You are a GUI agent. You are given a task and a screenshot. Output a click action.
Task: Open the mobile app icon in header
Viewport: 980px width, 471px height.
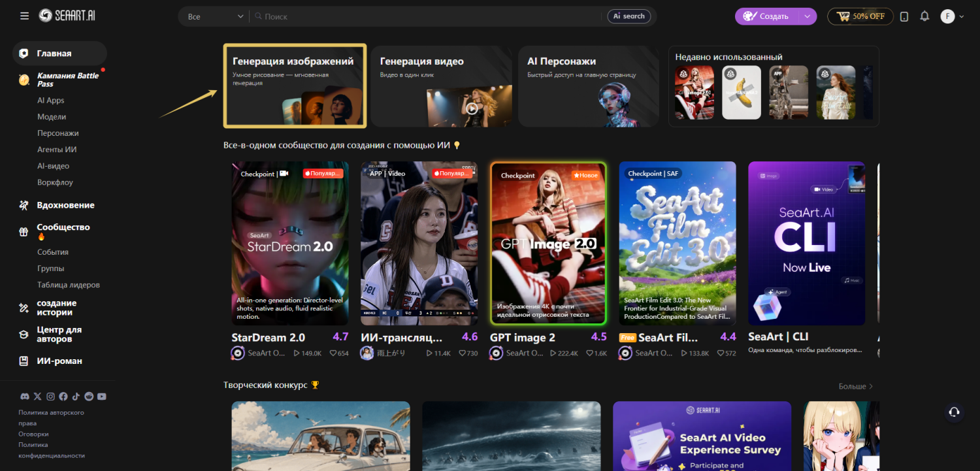pyautogui.click(x=904, y=16)
